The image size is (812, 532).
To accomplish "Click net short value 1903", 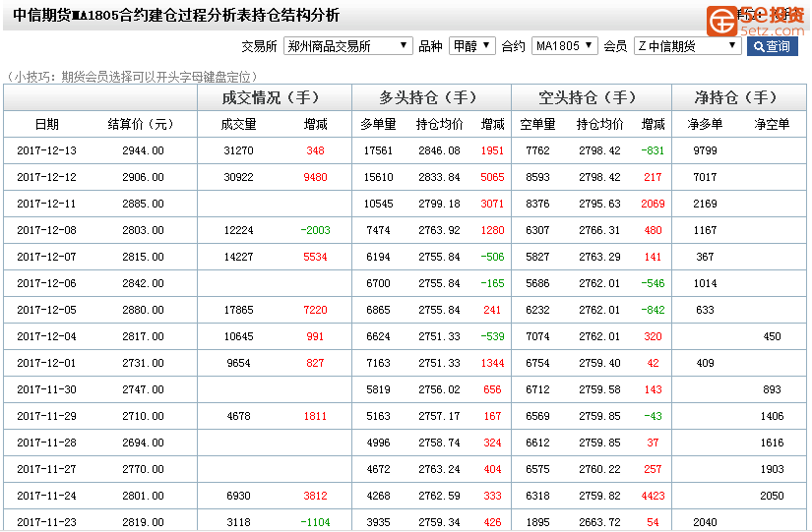I will (772, 469).
